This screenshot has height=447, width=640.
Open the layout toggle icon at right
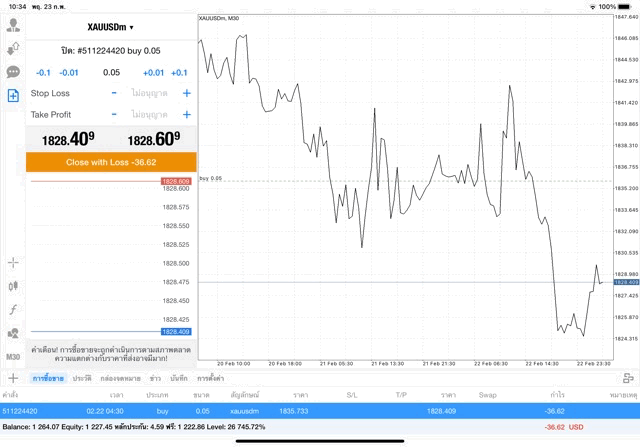point(628,378)
